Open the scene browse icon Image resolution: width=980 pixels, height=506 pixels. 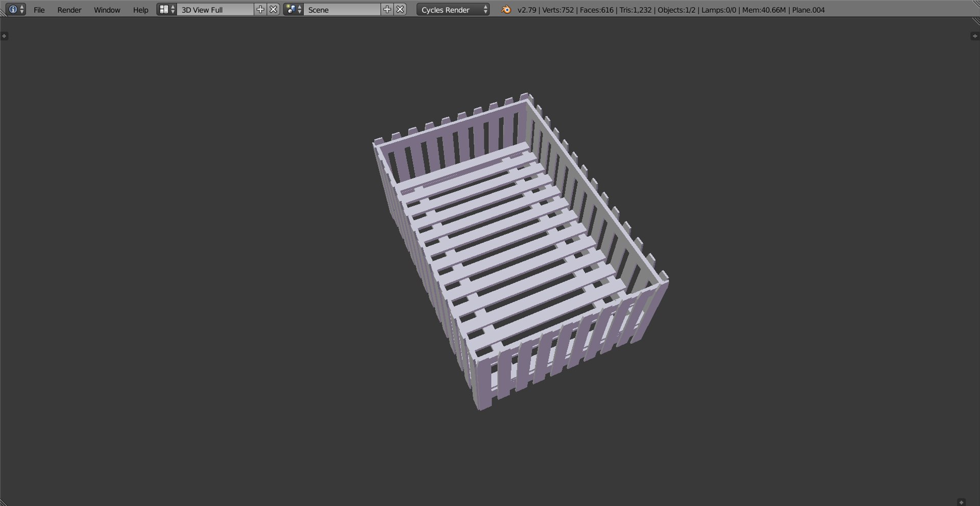(293, 10)
